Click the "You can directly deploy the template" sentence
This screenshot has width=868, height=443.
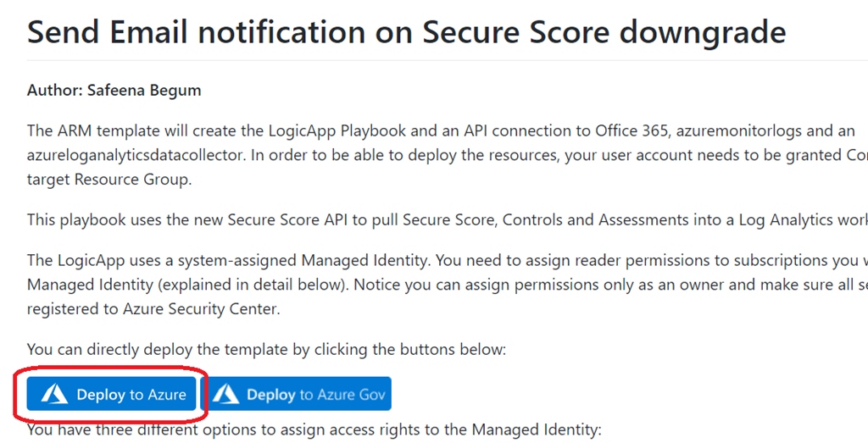(266, 348)
